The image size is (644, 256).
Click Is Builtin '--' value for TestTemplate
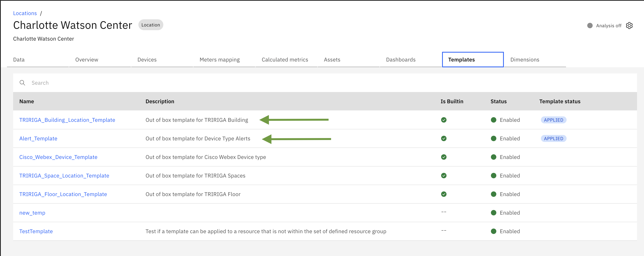click(444, 230)
